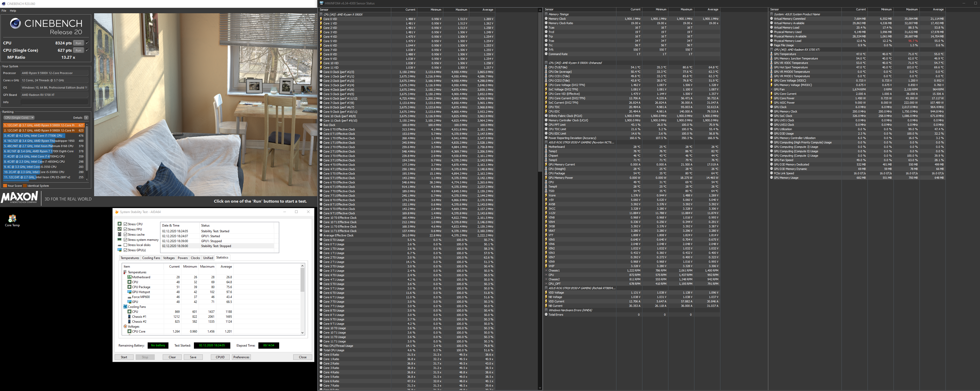Collapse the Memory Timings sensor group

546,14
